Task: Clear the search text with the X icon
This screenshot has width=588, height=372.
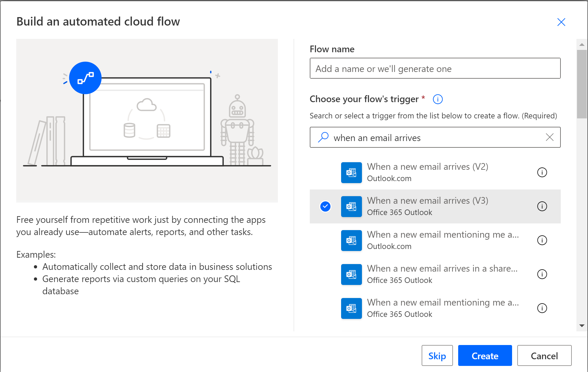Action: [x=549, y=137]
